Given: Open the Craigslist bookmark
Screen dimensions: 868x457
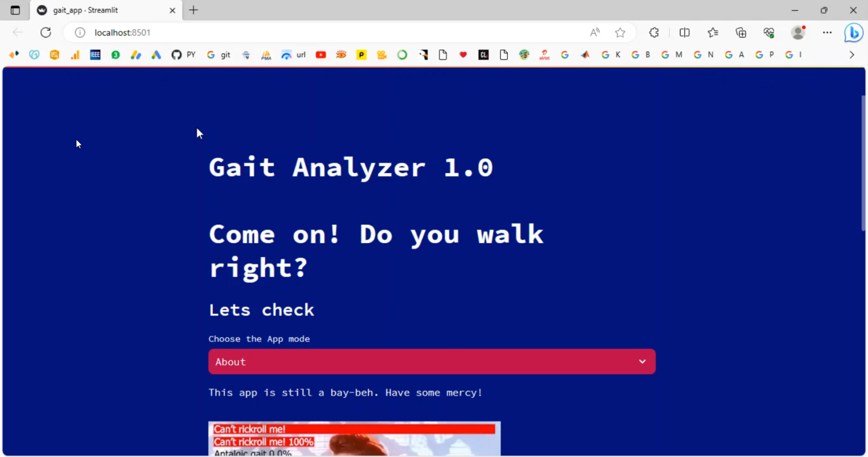Looking at the screenshot, I should [483, 54].
